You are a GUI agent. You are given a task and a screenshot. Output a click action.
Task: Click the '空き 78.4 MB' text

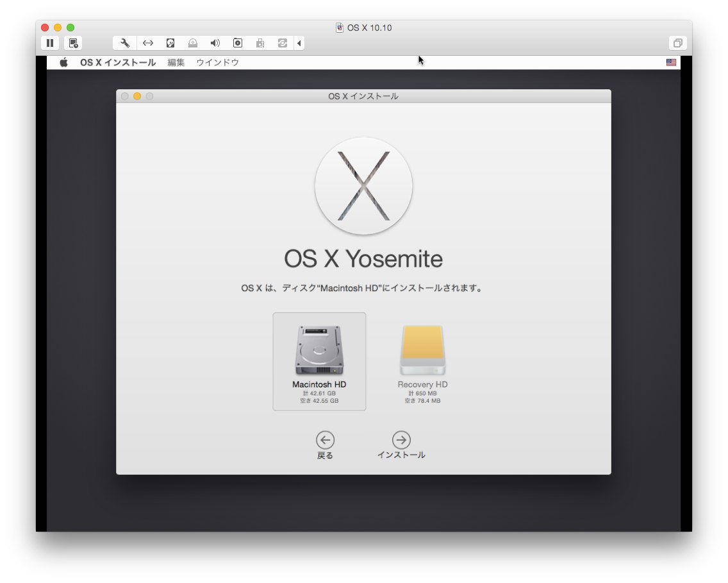422,400
